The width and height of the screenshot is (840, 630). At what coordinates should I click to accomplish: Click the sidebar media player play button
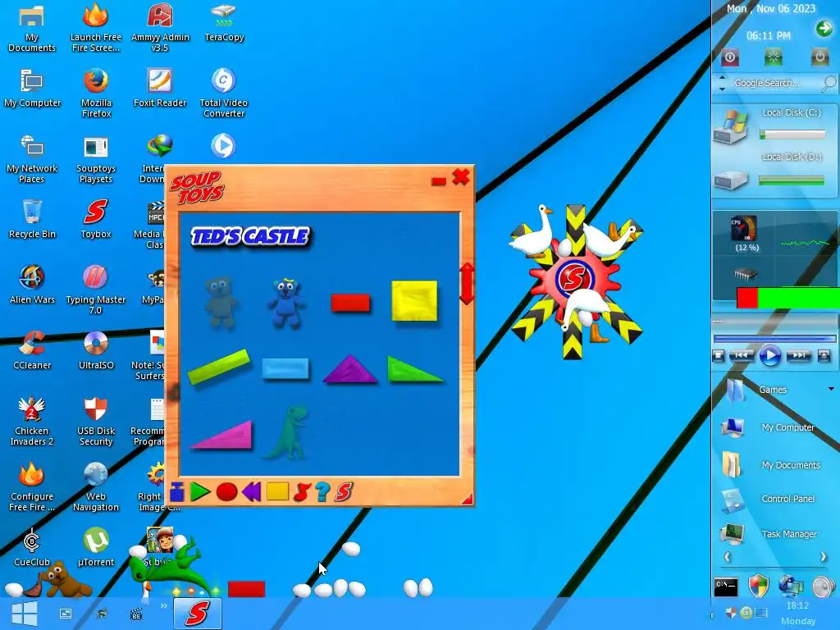(x=769, y=356)
